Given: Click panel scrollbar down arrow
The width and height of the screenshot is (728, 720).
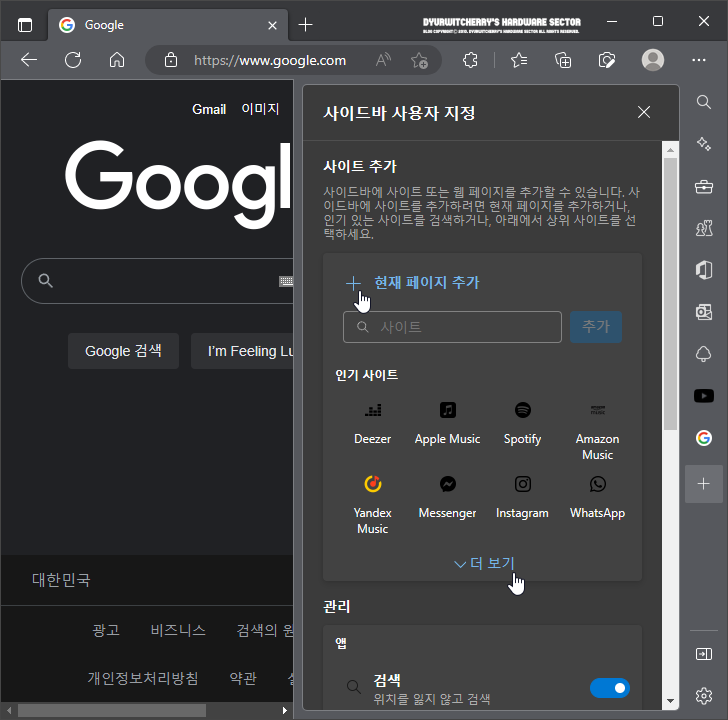Looking at the screenshot, I should click(x=670, y=701).
